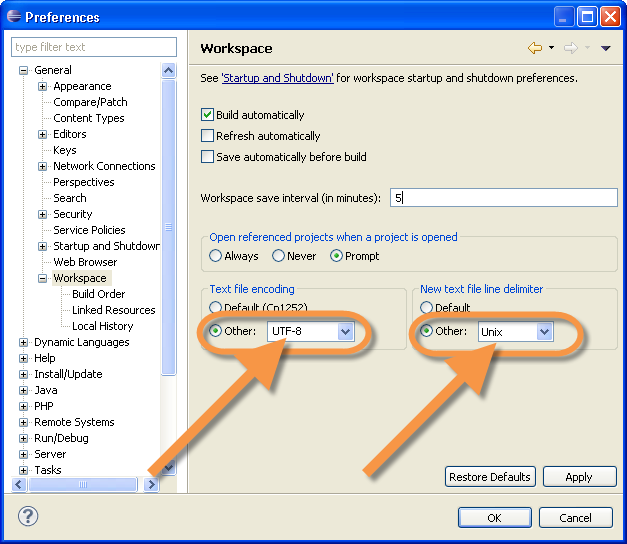Select Keys in preferences tree

[x=65, y=150]
